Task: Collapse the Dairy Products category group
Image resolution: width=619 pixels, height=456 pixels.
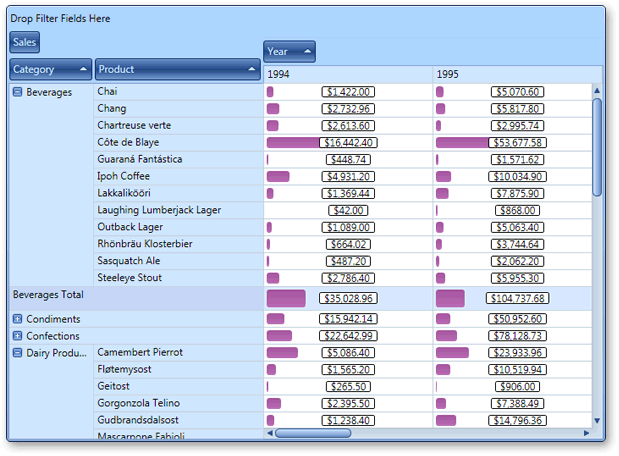Action: (17, 353)
